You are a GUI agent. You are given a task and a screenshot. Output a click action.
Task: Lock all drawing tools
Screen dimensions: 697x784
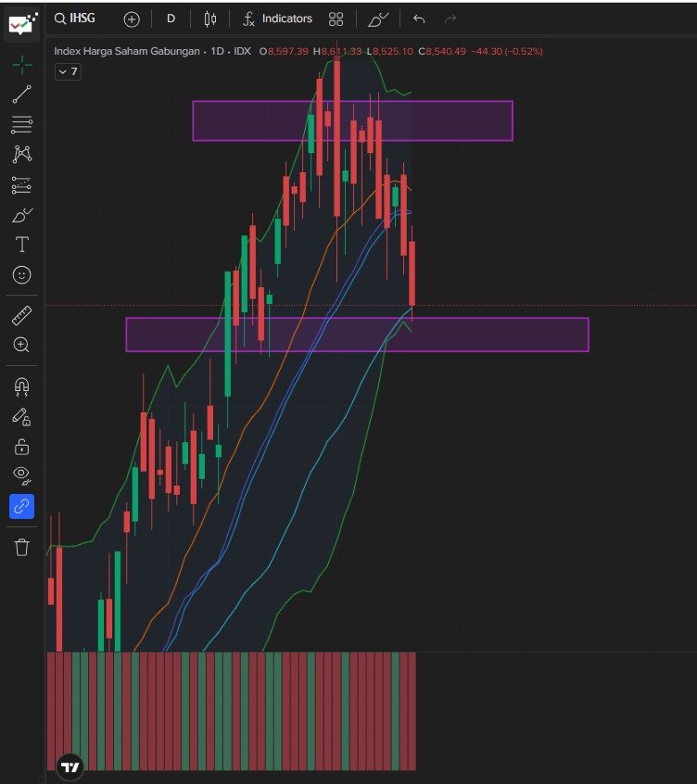pyautogui.click(x=21, y=447)
